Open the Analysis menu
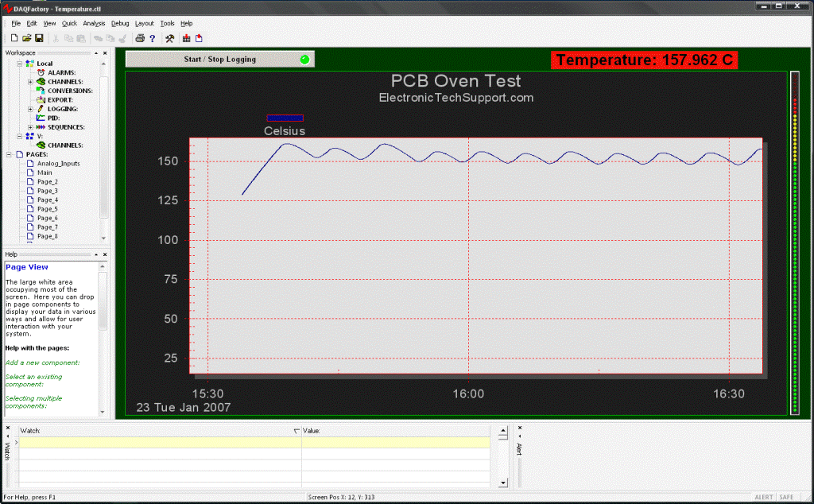814x504 pixels. (x=94, y=24)
